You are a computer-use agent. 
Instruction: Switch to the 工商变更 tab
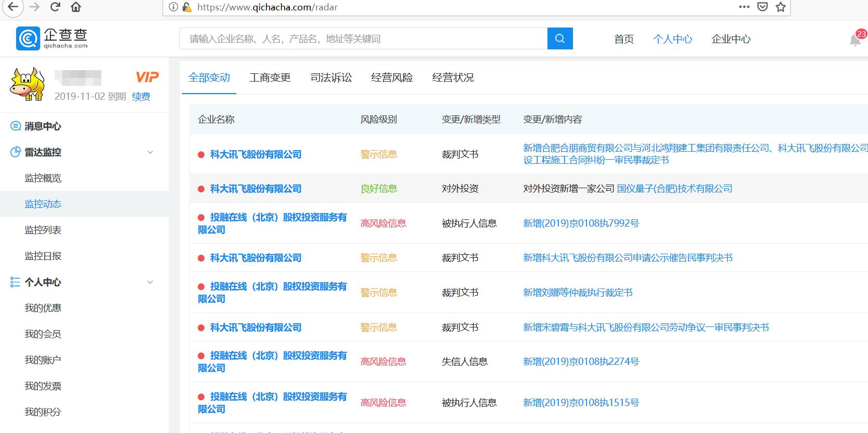click(270, 77)
